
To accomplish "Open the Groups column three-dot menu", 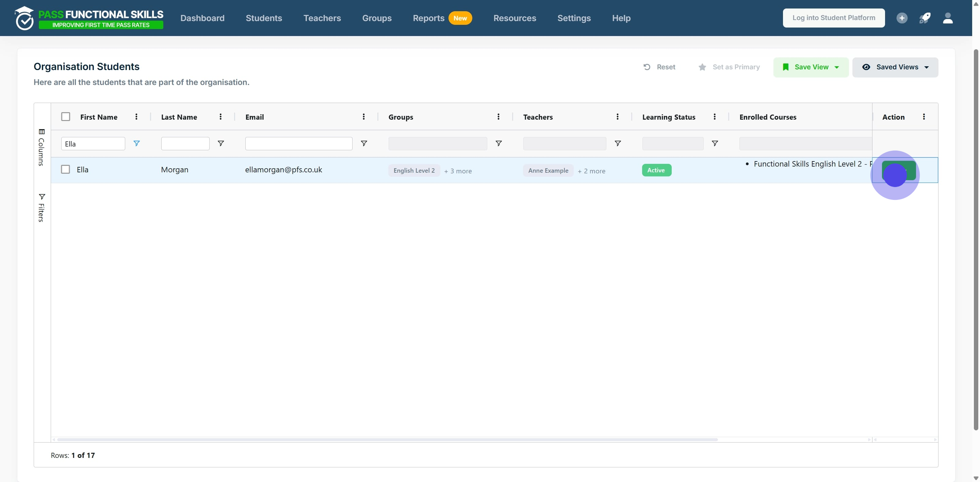I will pos(499,117).
